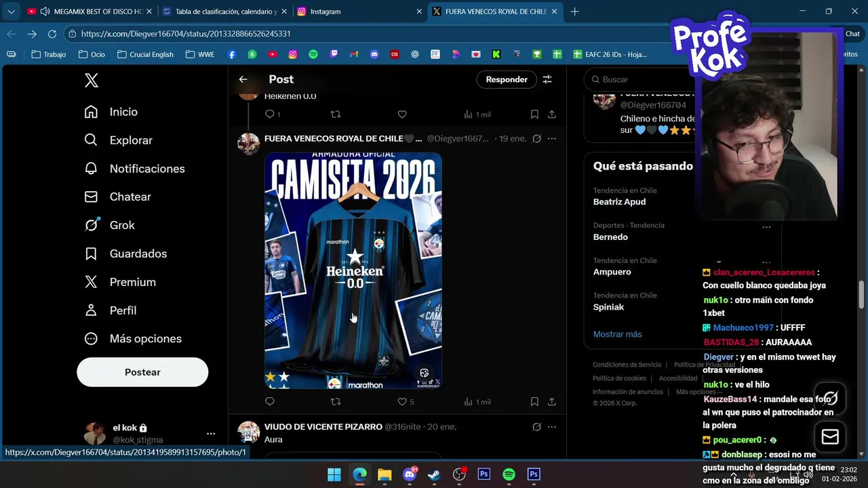Open the Trabajo bookmarks folder
The image size is (868, 488).
click(48, 54)
